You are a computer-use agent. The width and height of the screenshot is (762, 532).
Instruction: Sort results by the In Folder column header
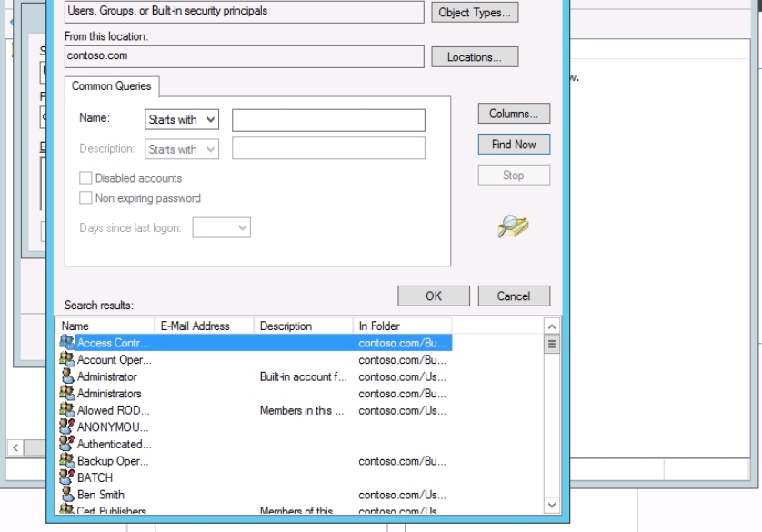[400, 326]
